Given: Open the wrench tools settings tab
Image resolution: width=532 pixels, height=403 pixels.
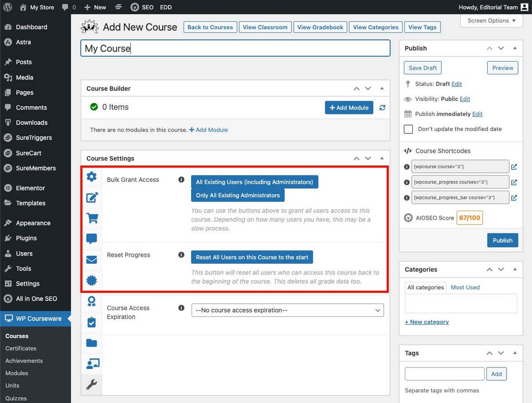Looking at the screenshot, I should click(x=92, y=384).
